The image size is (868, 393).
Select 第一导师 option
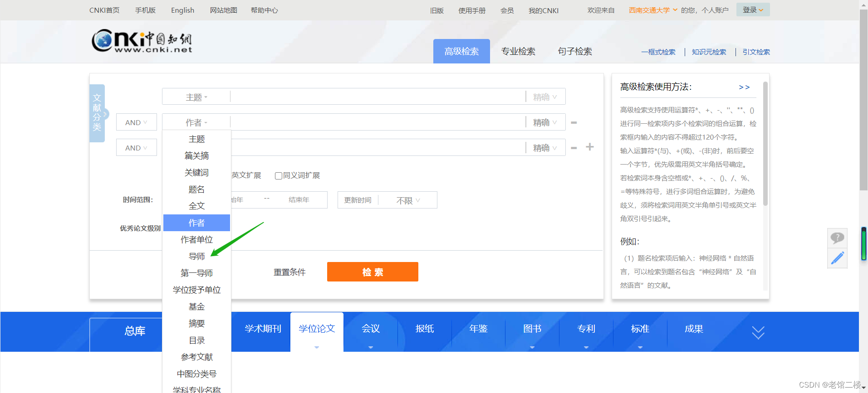196,273
